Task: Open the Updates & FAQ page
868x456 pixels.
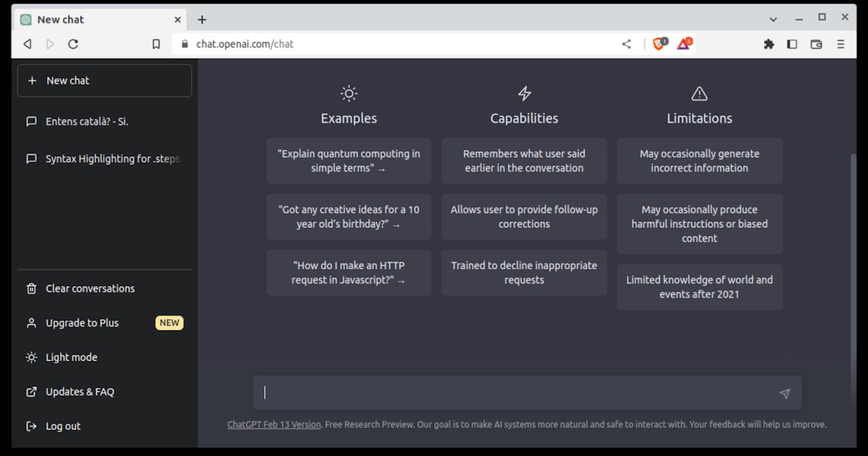Action: click(78, 392)
